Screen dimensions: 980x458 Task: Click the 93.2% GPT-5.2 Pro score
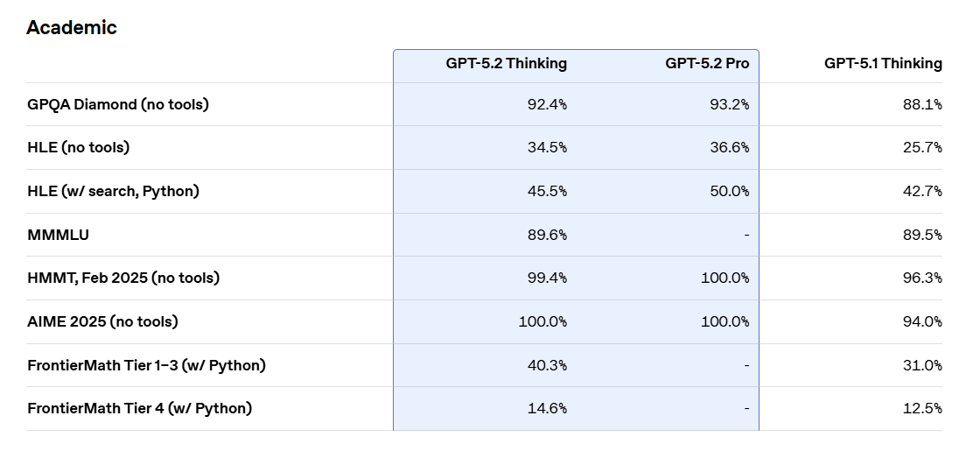pyautogui.click(x=729, y=104)
